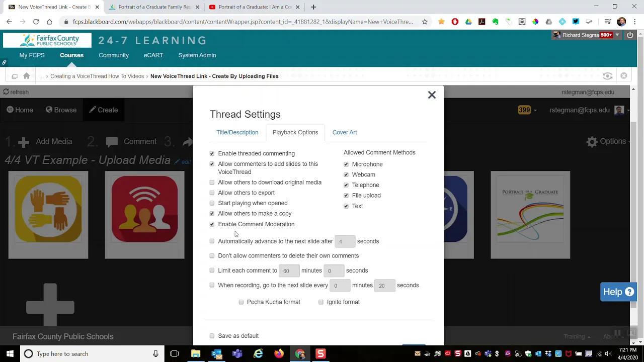Open VoiceThread Browse page
The height and width of the screenshot is (362, 644).
pos(61,110)
